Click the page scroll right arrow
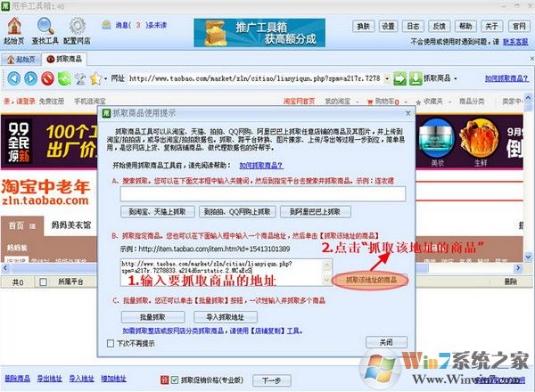This screenshot has height=392, width=535. pyautogui.click(x=518, y=268)
